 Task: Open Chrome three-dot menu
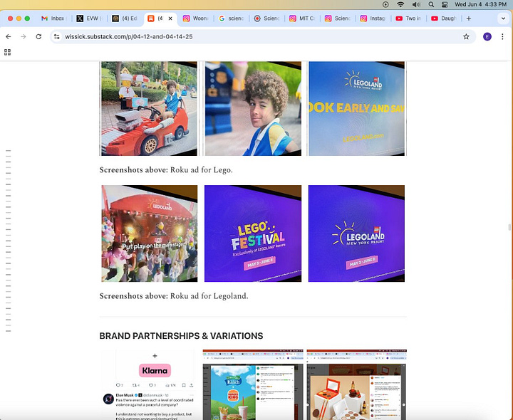[x=502, y=36]
